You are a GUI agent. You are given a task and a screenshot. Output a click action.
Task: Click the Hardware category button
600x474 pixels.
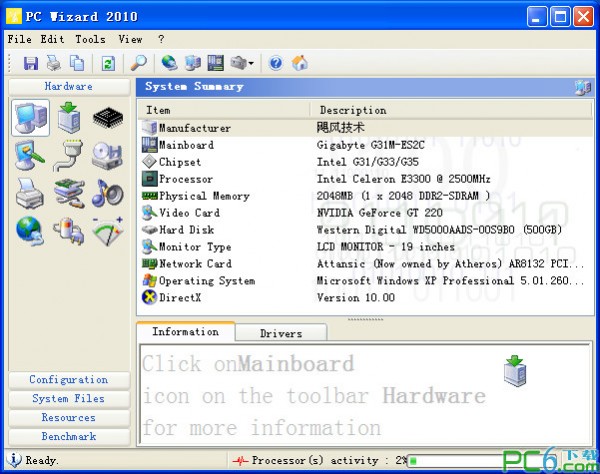tap(69, 86)
